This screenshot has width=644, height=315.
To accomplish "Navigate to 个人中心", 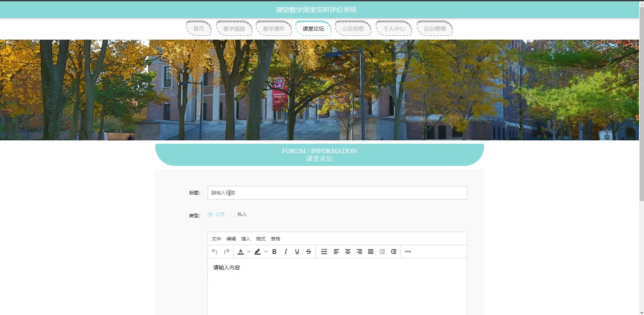I will pos(394,29).
